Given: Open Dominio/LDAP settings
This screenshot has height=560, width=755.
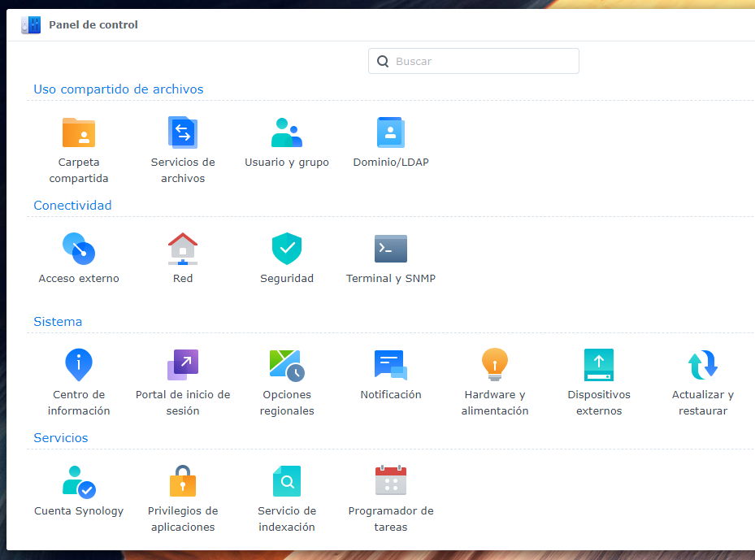Looking at the screenshot, I should [x=391, y=132].
